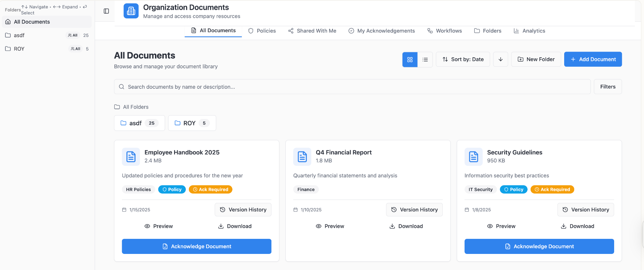Acknowledge the Security Guidelines document
644x270 pixels.
click(x=539, y=247)
